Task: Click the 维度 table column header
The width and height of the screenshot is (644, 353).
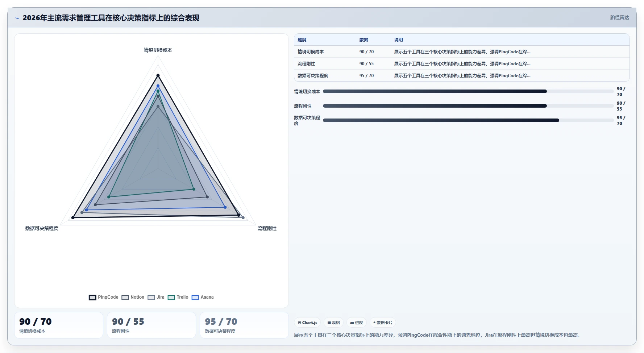Action: pos(302,40)
